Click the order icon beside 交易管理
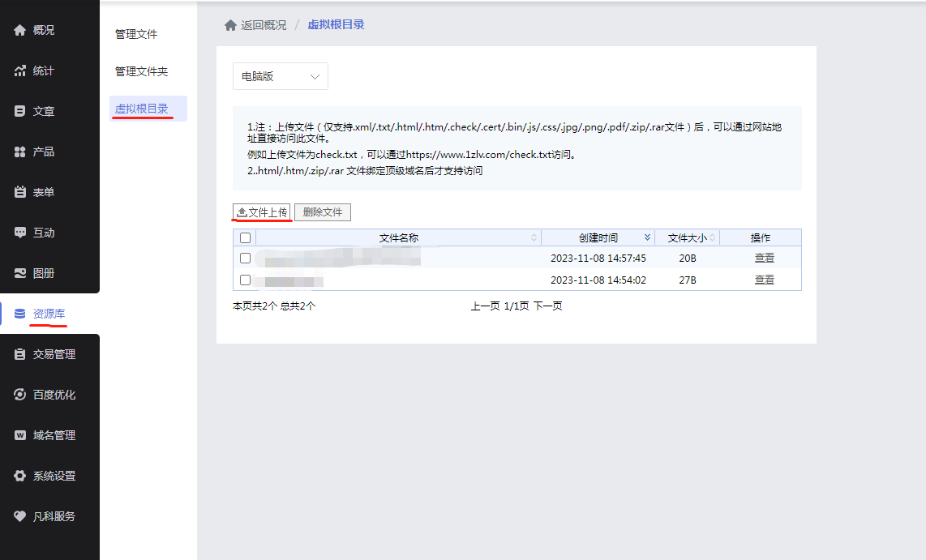 click(x=20, y=354)
